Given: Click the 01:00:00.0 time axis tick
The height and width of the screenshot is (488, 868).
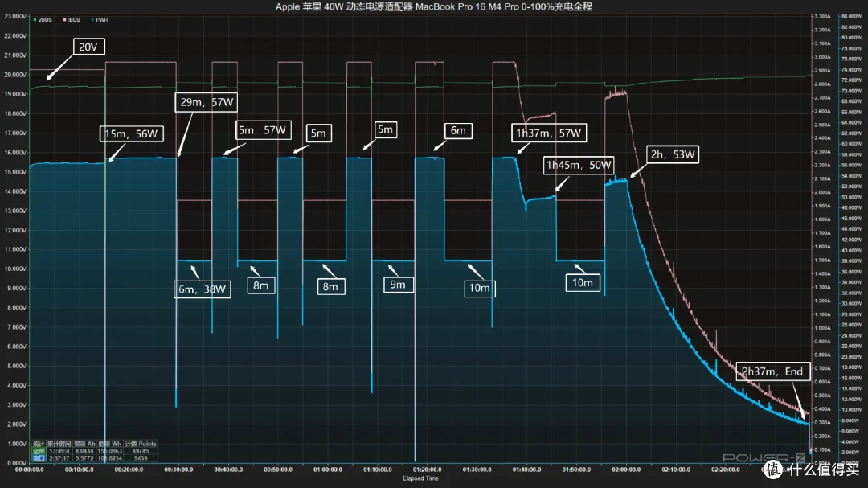Looking at the screenshot, I should tap(328, 470).
